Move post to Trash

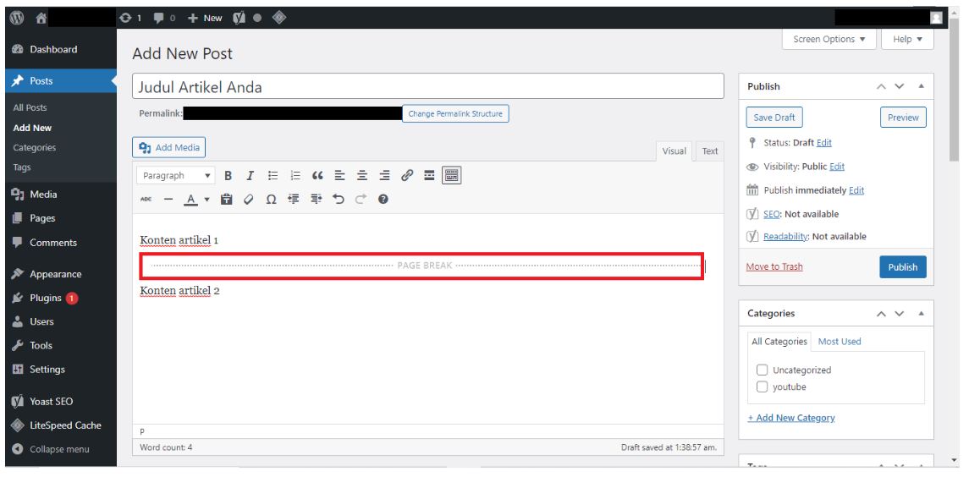coord(774,266)
